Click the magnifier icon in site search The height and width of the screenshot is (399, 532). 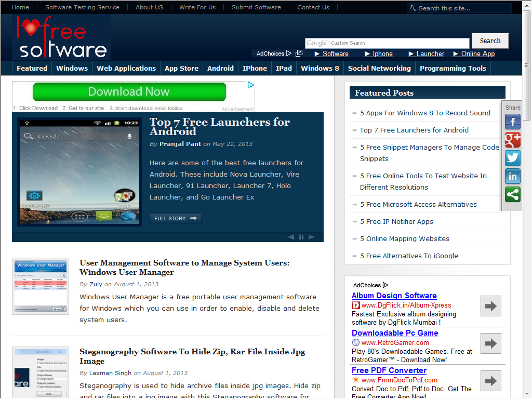point(413,8)
